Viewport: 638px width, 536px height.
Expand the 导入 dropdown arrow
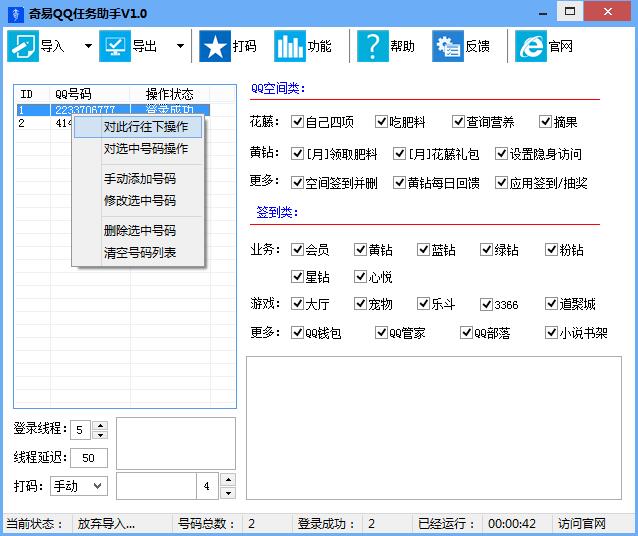pos(87,47)
